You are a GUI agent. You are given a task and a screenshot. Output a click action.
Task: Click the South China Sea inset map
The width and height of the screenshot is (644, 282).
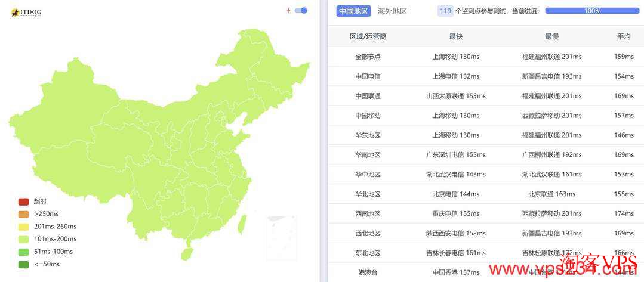pos(281,238)
